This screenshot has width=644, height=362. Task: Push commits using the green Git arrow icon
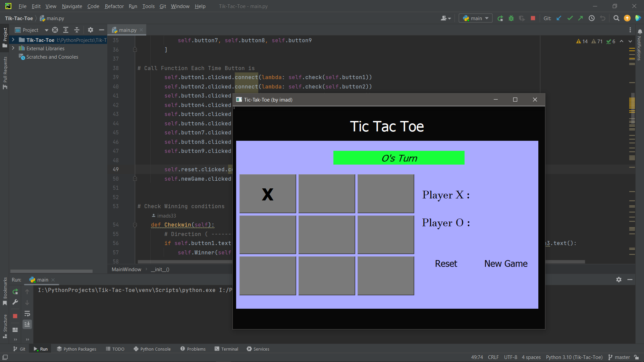tap(581, 18)
